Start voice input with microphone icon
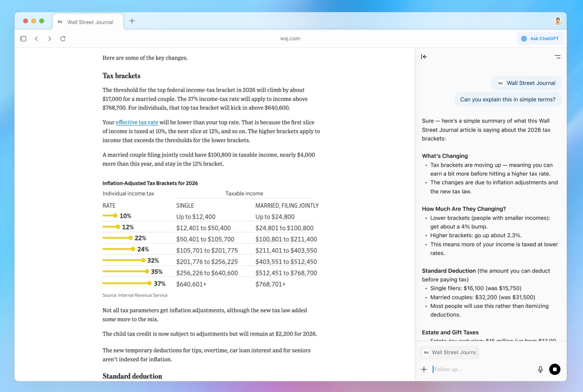The width and height of the screenshot is (583, 392). 540,370
